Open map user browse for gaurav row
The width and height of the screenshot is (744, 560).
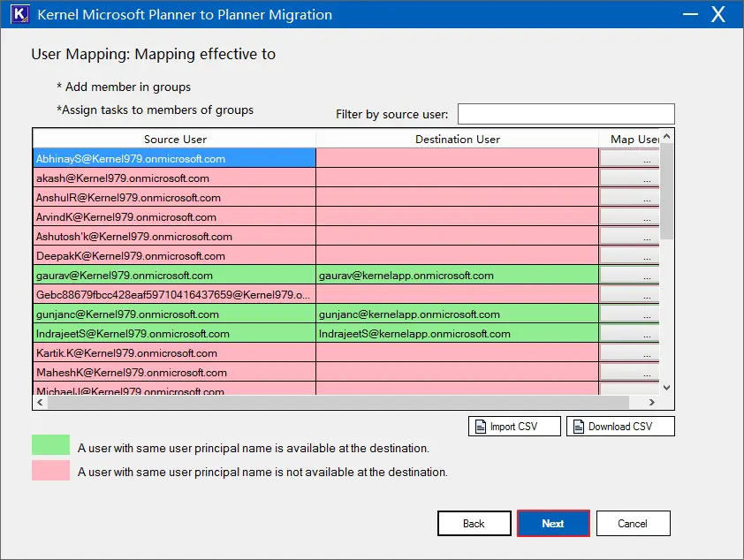coord(629,275)
